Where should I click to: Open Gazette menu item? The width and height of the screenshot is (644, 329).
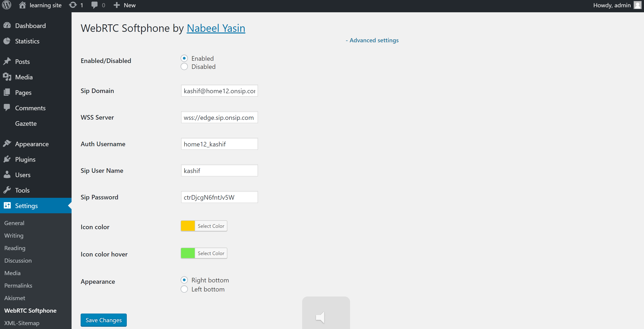(26, 123)
